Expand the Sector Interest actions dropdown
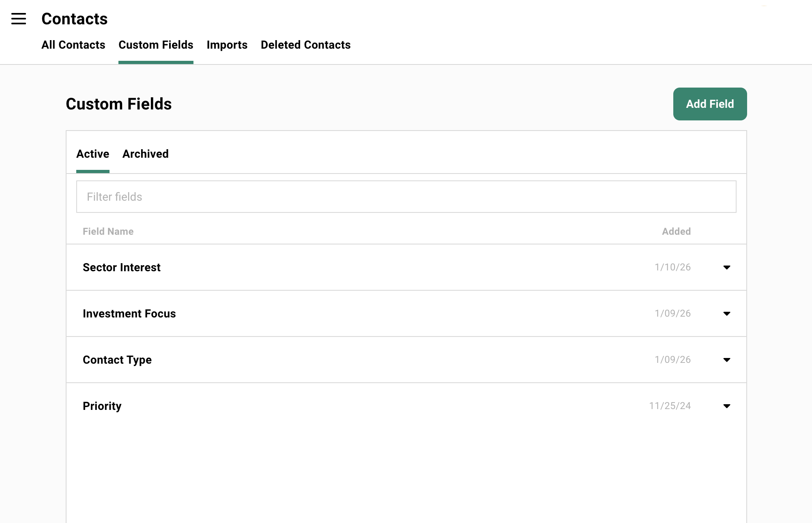The height and width of the screenshot is (523, 812). click(727, 268)
